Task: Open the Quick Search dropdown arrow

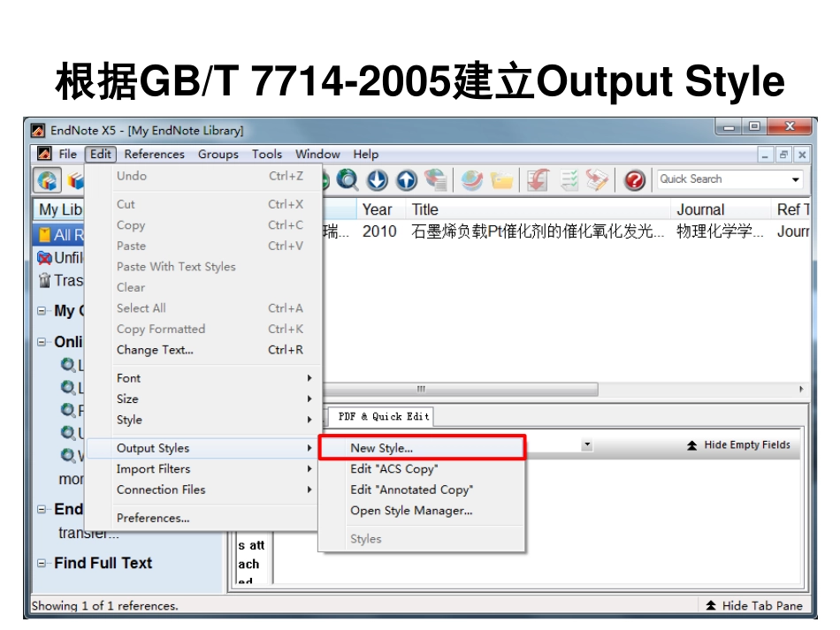Action: tap(795, 180)
